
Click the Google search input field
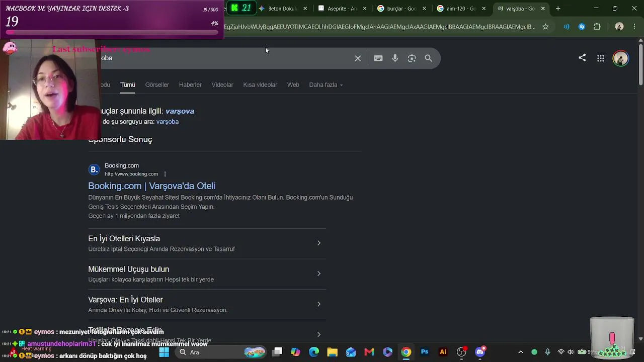click(226, 58)
